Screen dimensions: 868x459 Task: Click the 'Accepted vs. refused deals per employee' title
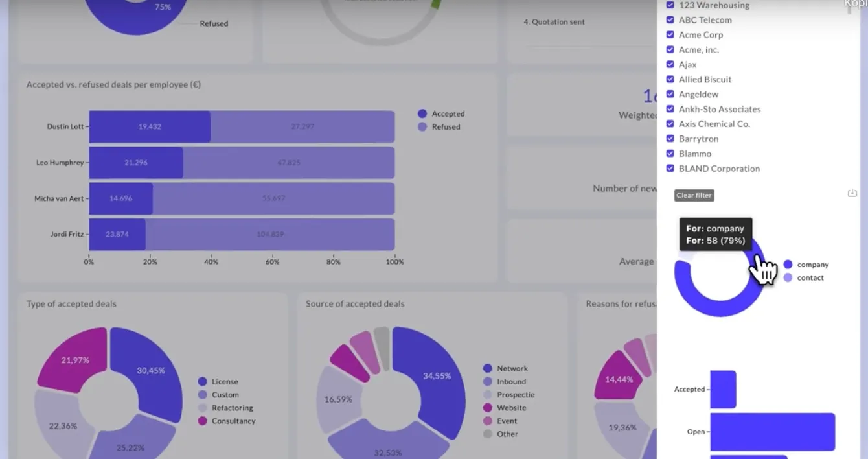tap(113, 84)
